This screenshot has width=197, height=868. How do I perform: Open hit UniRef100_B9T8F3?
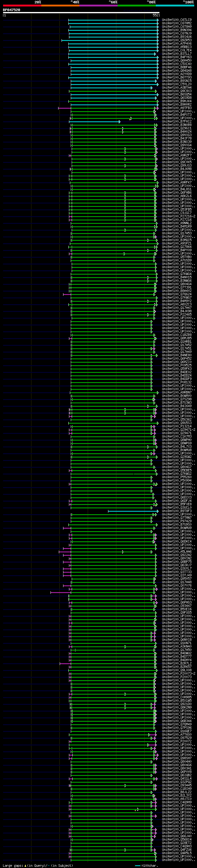[177, 511]
